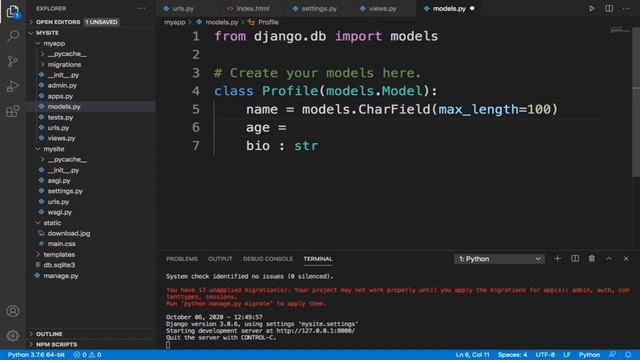Click the unsaved dot on models.py tab
This screenshot has height=360, width=640.
(472, 8)
